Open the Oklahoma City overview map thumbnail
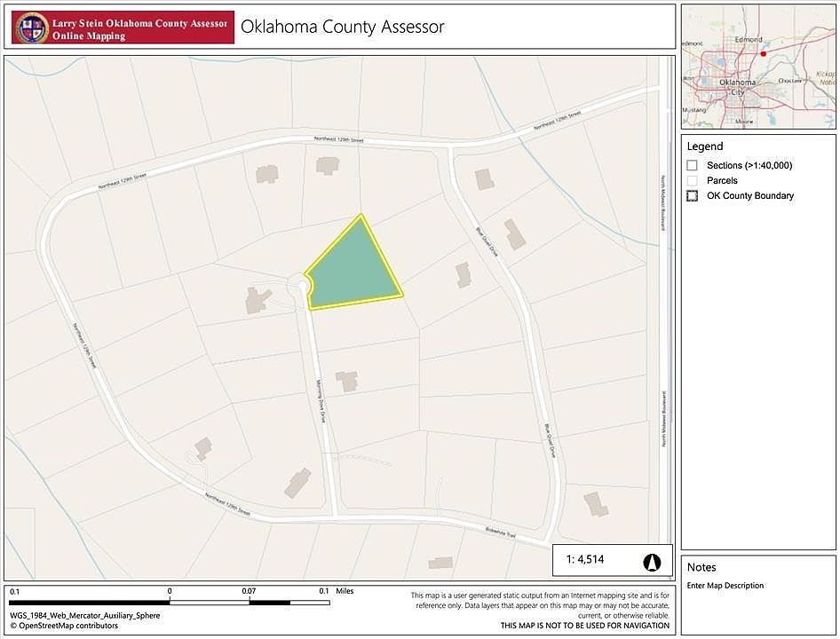The image size is (840, 639). click(x=758, y=67)
